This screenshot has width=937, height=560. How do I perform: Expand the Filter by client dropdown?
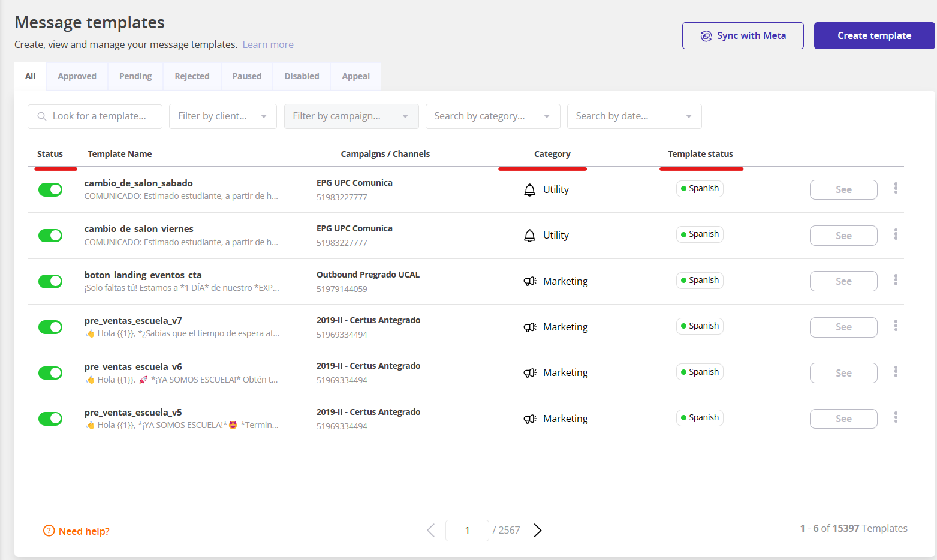click(x=222, y=116)
